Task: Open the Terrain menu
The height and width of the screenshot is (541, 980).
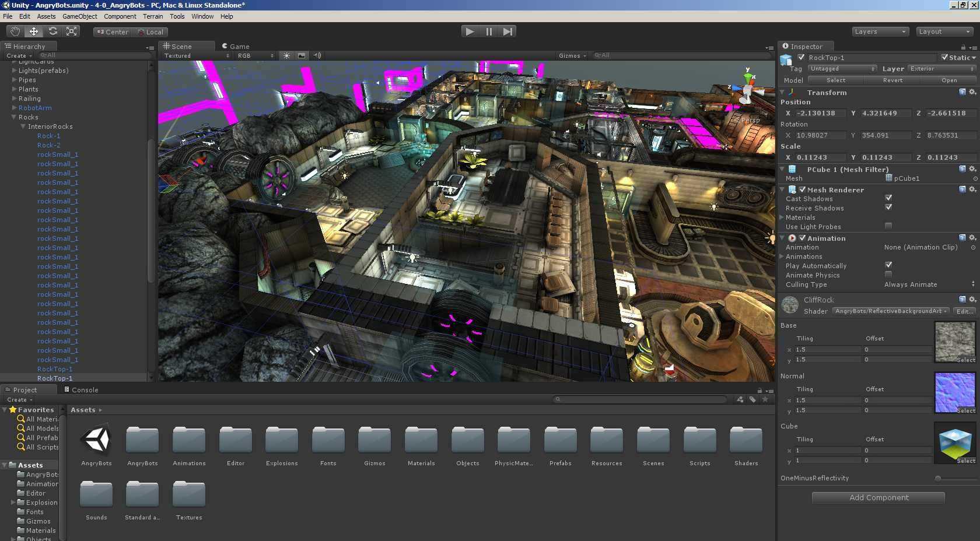Action: point(153,16)
